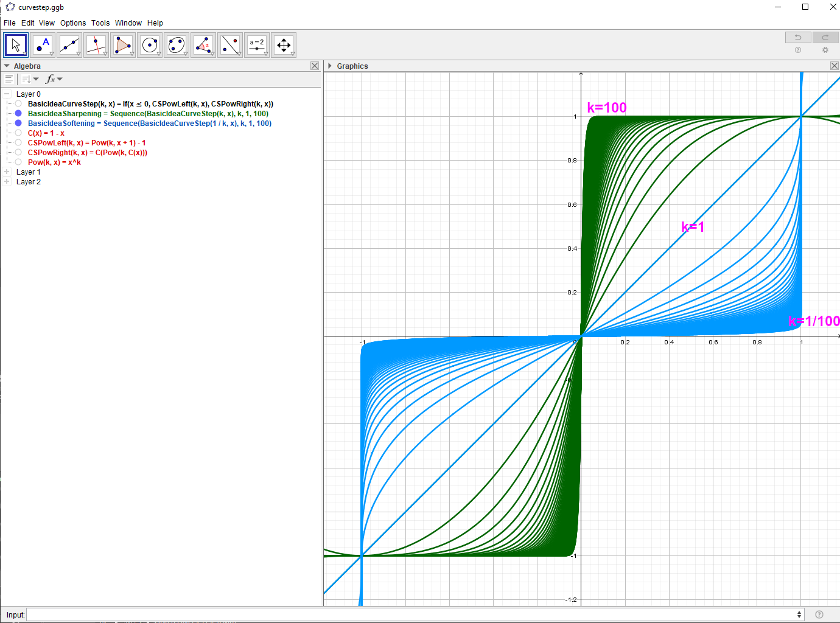Hide the BasicIdeaSharpening sequence
The width and height of the screenshot is (840, 623).
[18, 114]
